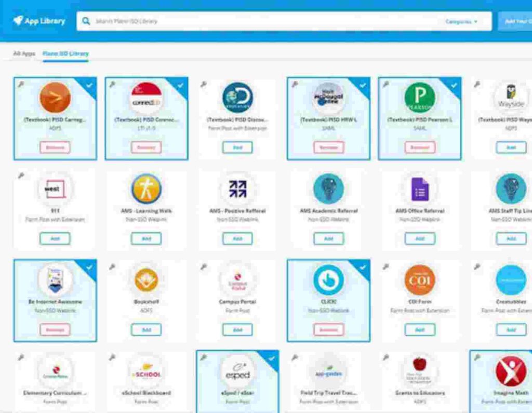532x413 pixels.
Task: Add the Campus Portal app
Action: (x=237, y=329)
